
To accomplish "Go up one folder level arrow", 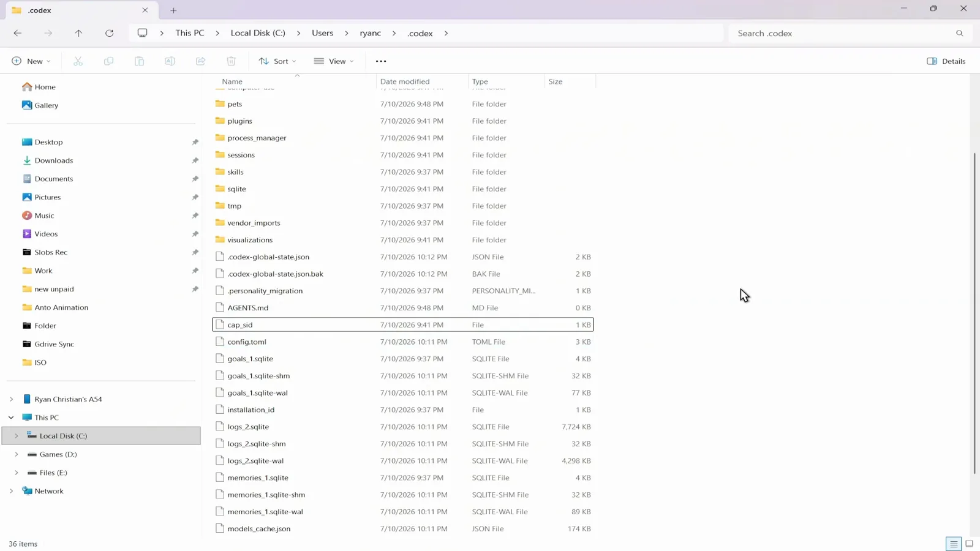I will pyautogui.click(x=78, y=33).
